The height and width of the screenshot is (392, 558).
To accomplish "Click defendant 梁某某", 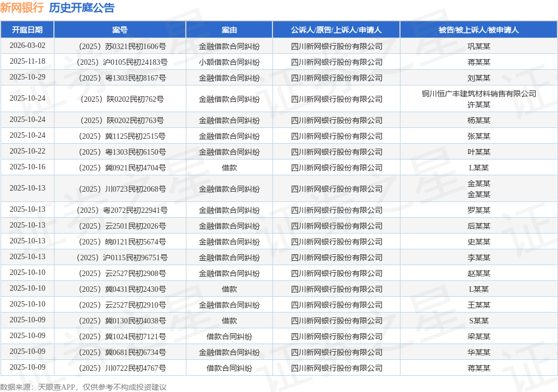I will pos(478,336).
